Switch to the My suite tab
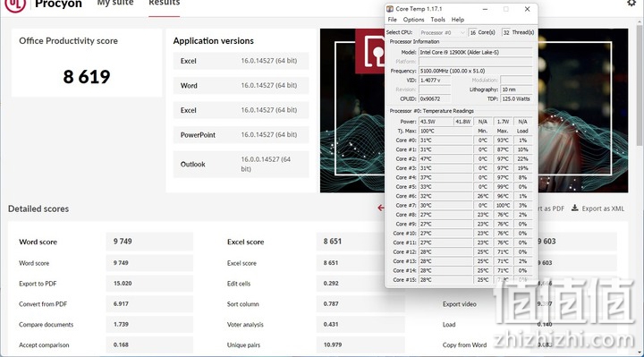 (115, 4)
